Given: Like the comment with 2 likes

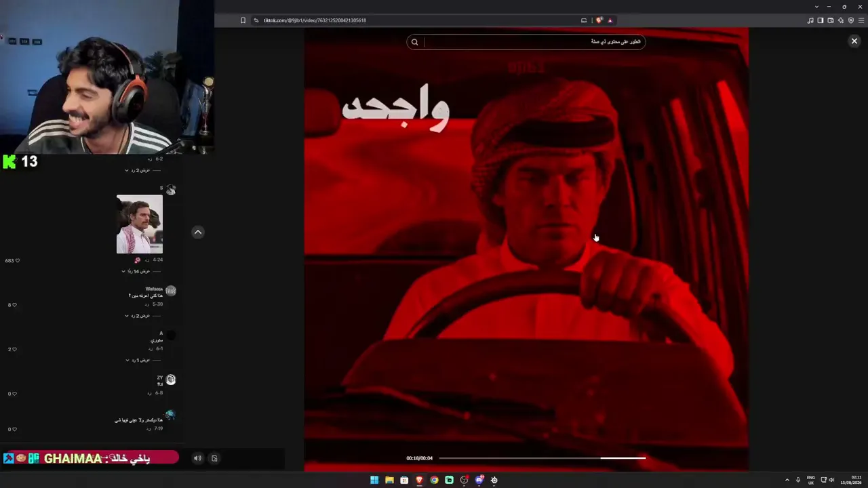Looking at the screenshot, I should [x=14, y=349].
